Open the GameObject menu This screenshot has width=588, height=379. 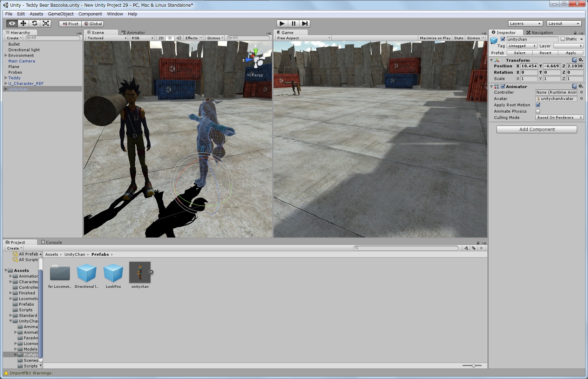pyautogui.click(x=61, y=14)
